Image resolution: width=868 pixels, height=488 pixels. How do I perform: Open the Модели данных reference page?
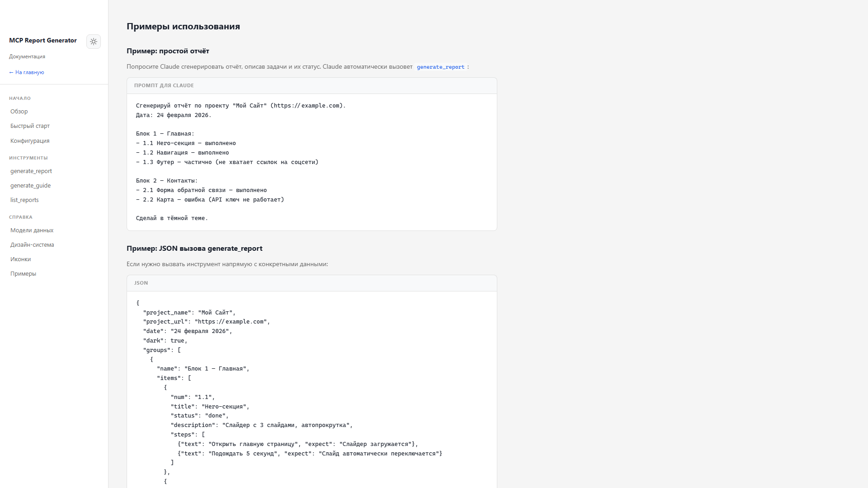32,230
